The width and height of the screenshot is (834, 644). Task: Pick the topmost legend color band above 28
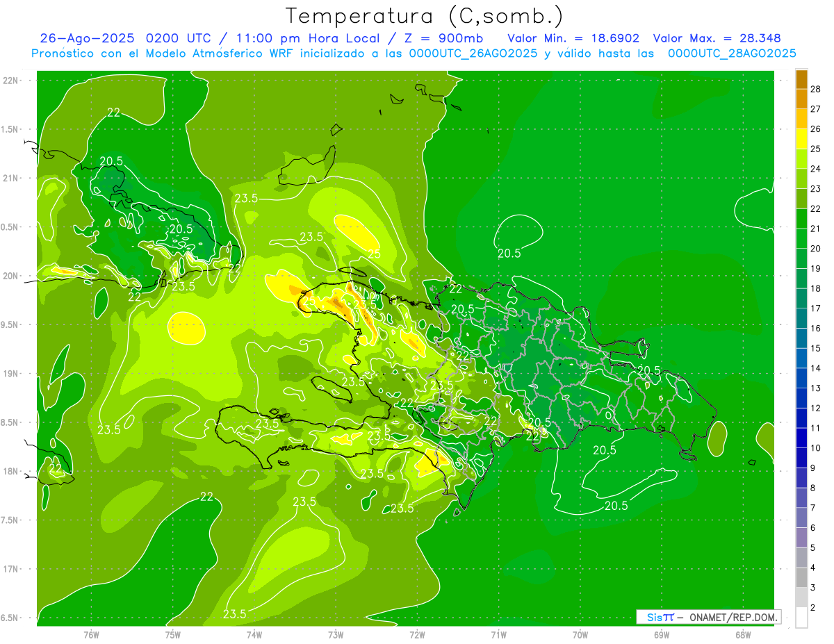click(x=801, y=79)
